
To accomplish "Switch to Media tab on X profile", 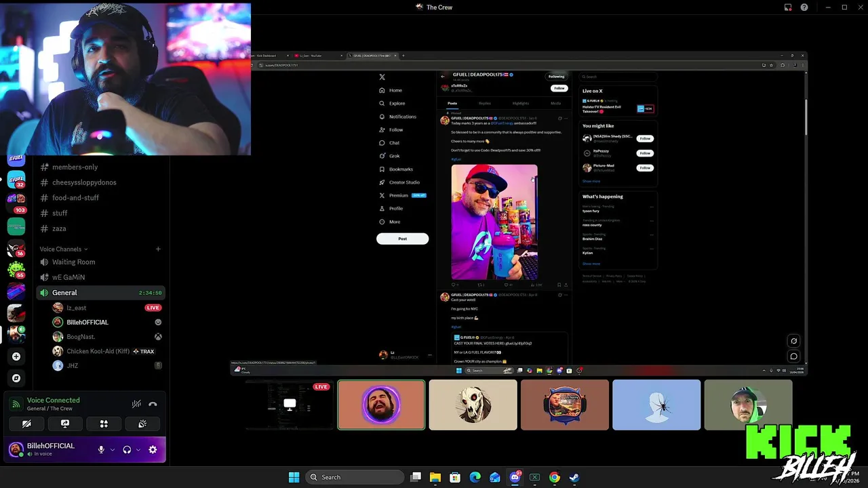I will tap(555, 103).
